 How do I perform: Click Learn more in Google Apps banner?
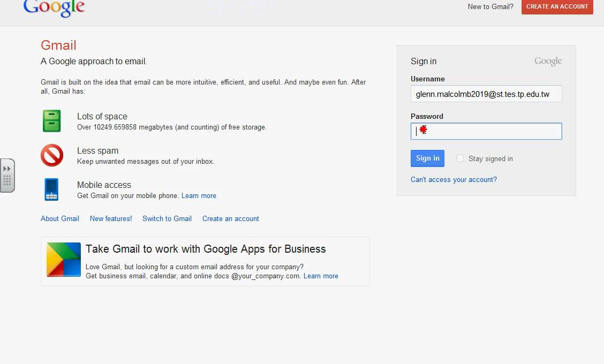321,276
